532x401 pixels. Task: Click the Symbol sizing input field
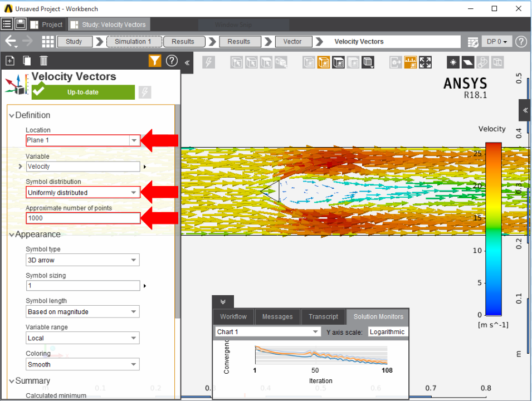(x=83, y=286)
